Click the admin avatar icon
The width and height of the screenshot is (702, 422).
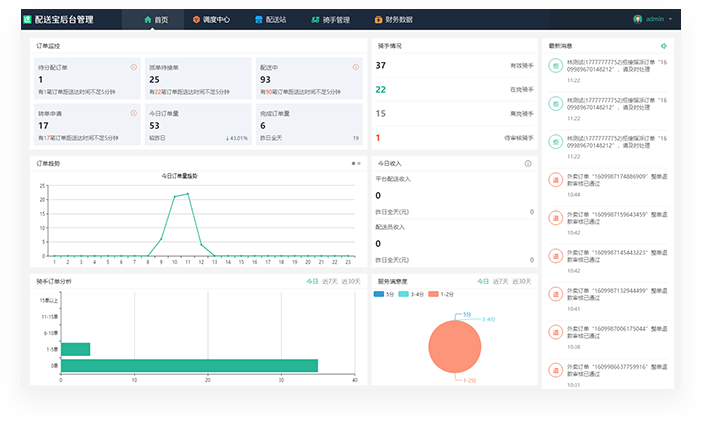(638, 19)
